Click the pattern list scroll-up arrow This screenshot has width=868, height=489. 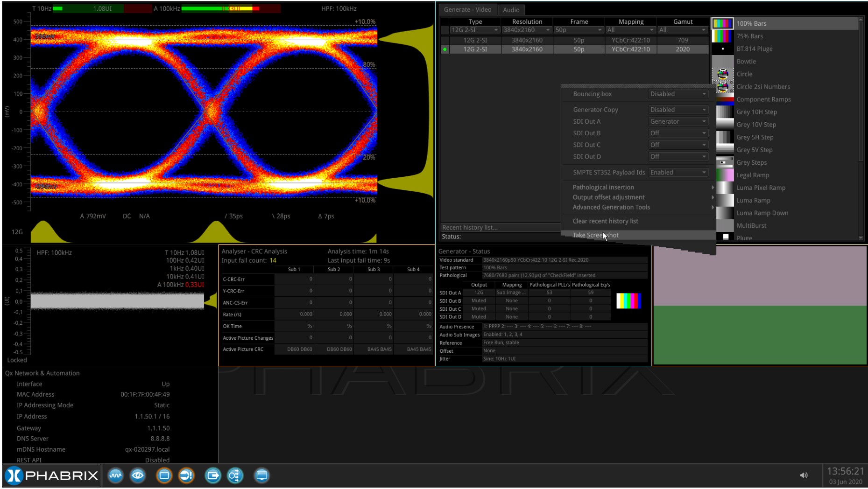861,20
